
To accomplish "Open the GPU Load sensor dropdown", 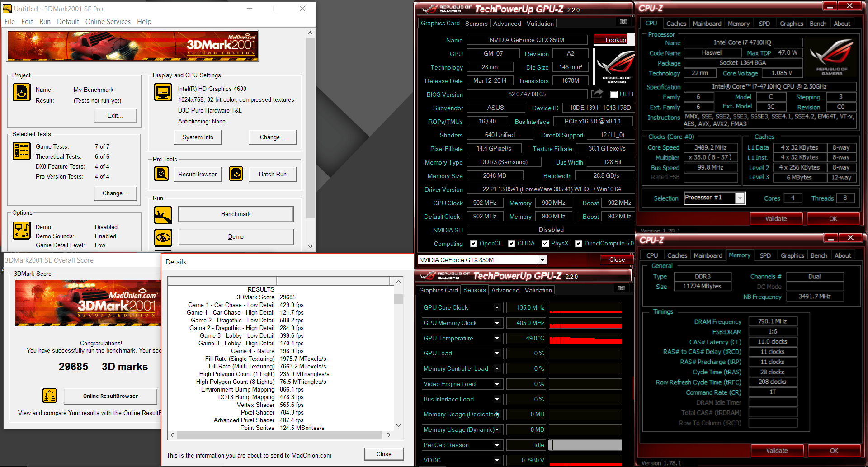I will (497, 354).
